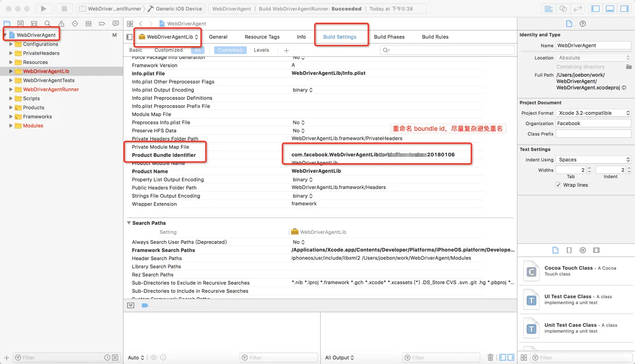Image resolution: width=635 pixels, height=364 pixels.
Task: Select the Standard editor icon
Action: pyautogui.click(x=549, y=9)
